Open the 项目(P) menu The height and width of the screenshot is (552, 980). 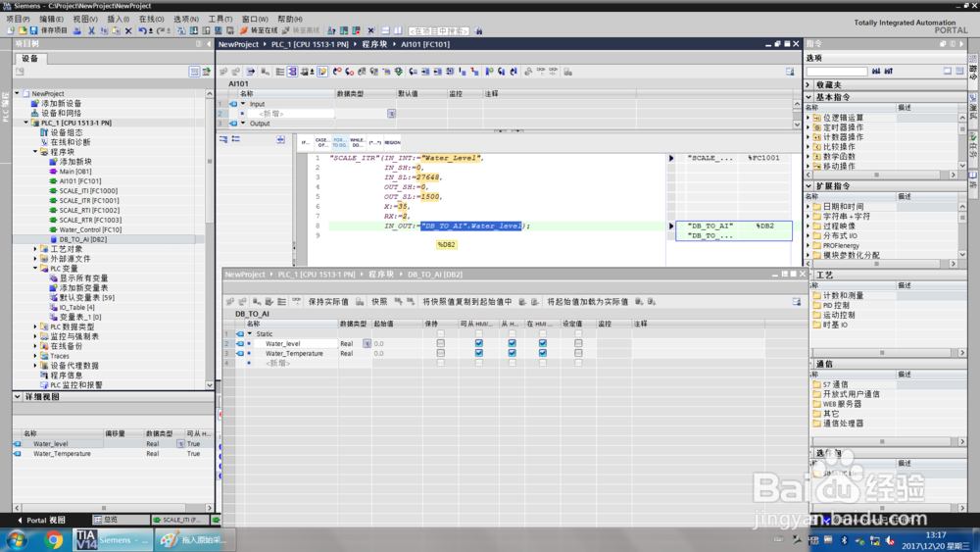(18, 19)
